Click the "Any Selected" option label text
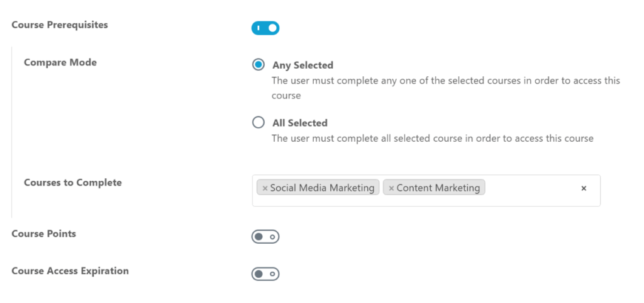This screenshot has width=644, height=303. tap(303, 66)
